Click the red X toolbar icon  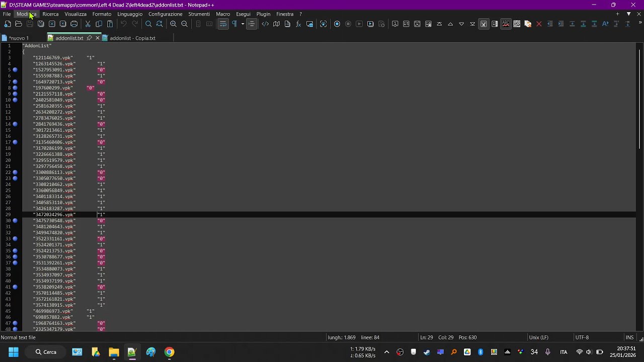point(539,24)
